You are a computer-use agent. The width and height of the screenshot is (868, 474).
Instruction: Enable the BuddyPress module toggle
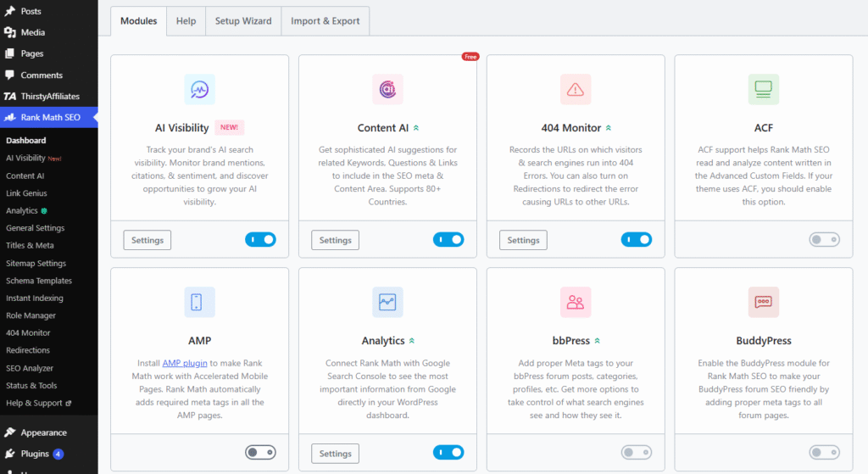point(824,453)
